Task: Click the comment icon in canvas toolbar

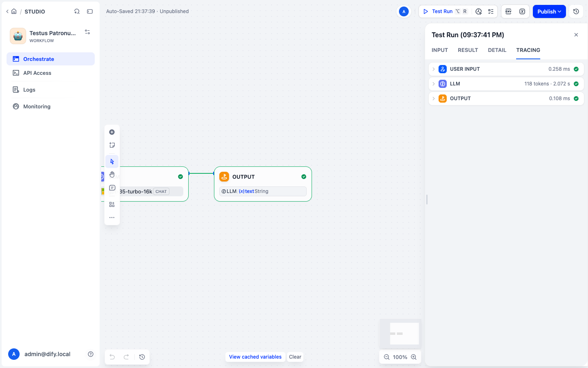Action: point(112,188)
